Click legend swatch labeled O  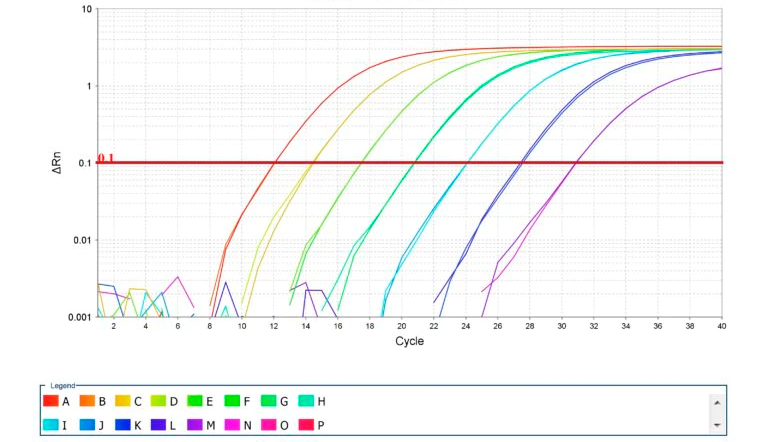click(x=266, y=425)
